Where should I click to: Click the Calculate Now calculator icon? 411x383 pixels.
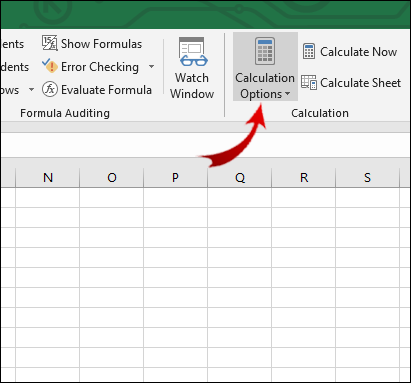(x=309, y=51)
